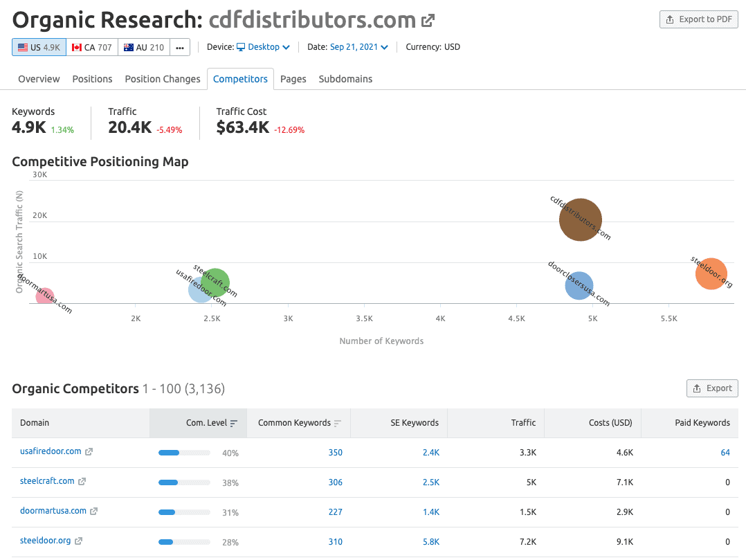This screenshot has height=560, width=746.
Task: Click traffic value 7.2K in steeldoor.org row
Action: [x=528, y=542]
